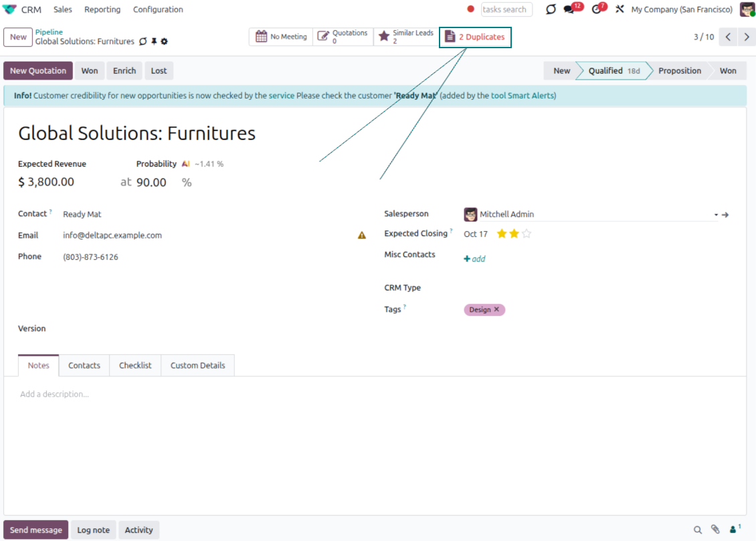Go to next record arrow
This screenshot has width=756, height=541.
click(x=747, y=37)
